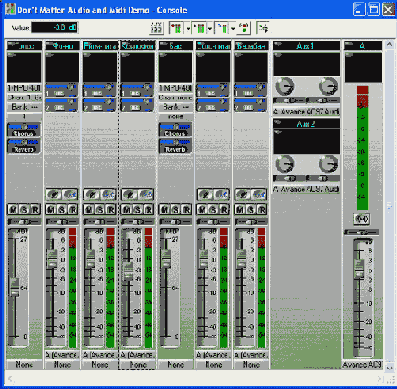Screen dimensions: 397x389
Task: Click the red-green icon in the console toolbar
Action: pos(245,28)
